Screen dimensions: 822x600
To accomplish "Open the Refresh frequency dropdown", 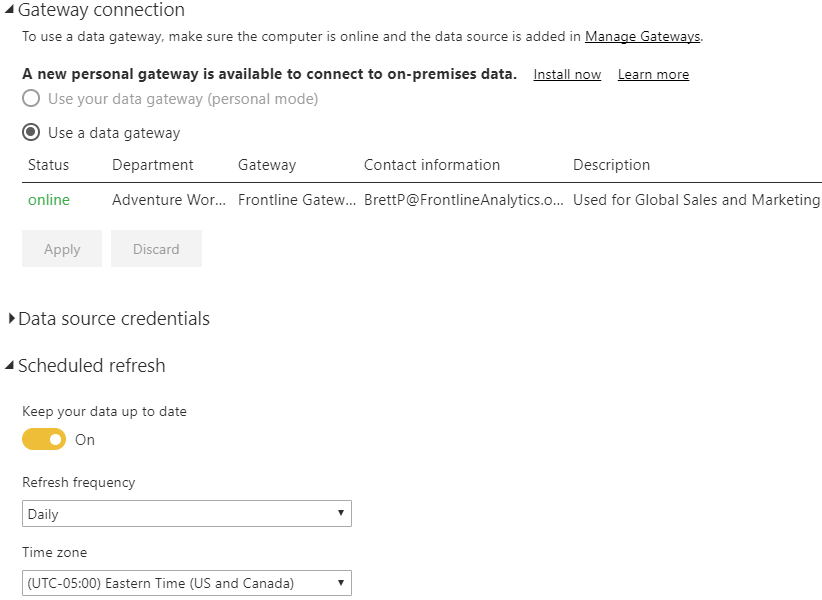I will coord(187,514).
